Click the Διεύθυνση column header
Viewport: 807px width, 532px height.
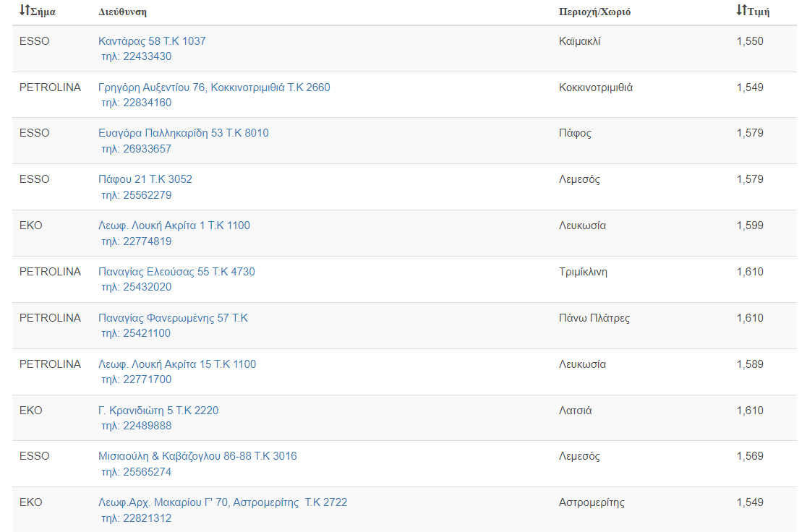click(123, 12)
